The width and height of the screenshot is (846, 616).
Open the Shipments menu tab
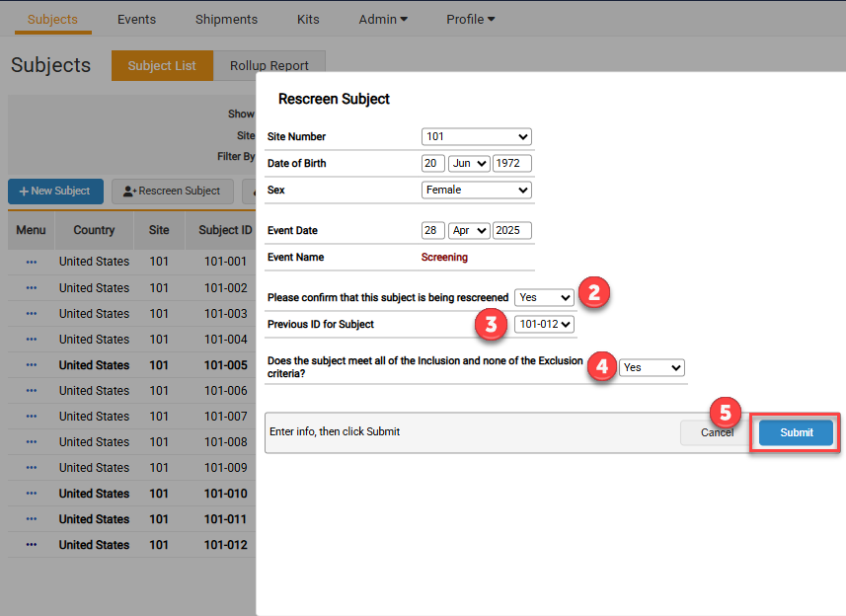[x=226, y=19]
